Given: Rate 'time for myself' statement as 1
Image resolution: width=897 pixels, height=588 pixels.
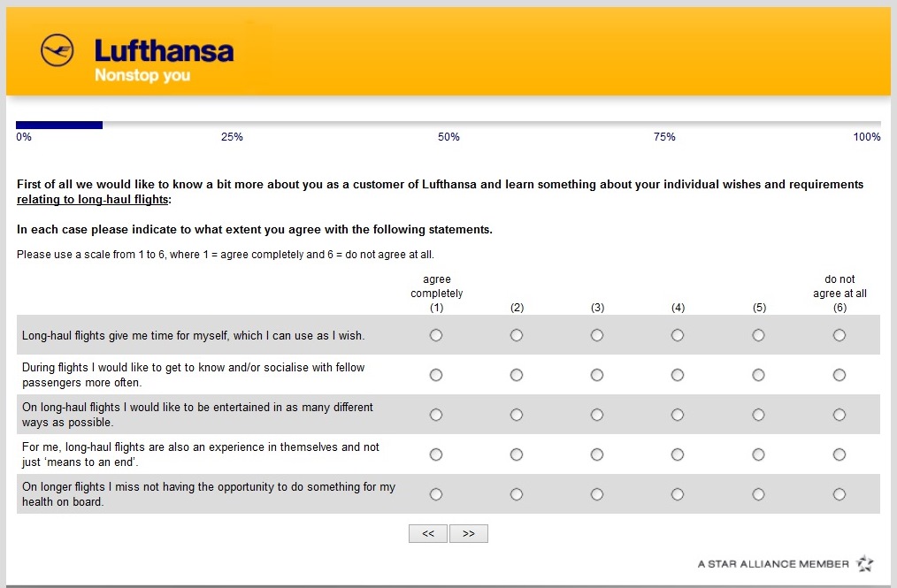Looking at the screenshot, I should (x=436, y=335).
